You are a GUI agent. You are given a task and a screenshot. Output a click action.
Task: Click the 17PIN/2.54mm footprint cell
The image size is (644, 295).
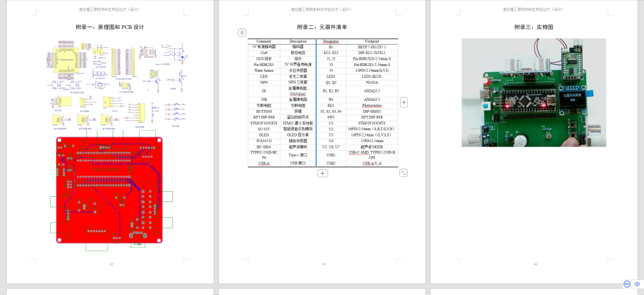click(x=372, y=140)
